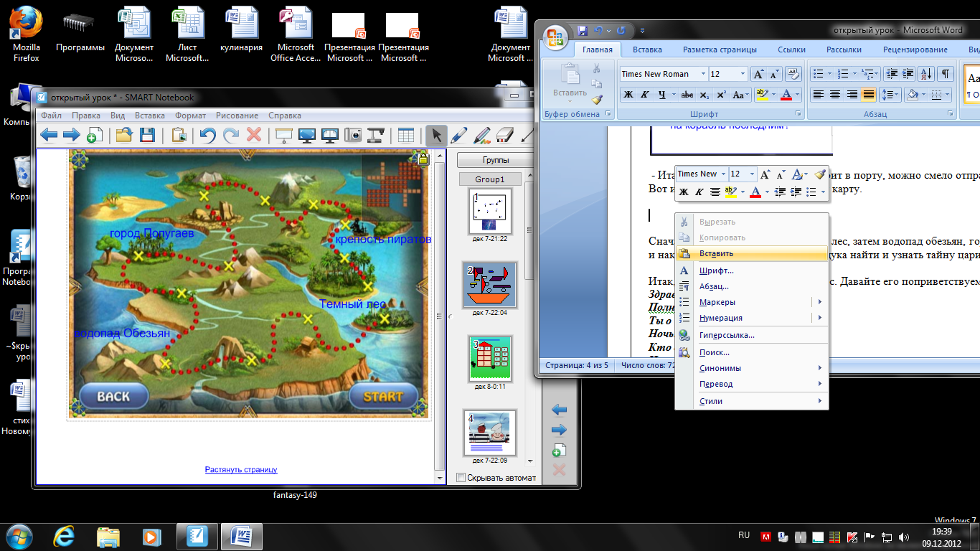Undo last action in SMART Notebook
The width and height of the screenshot is (980, 551).
[207, 135]
